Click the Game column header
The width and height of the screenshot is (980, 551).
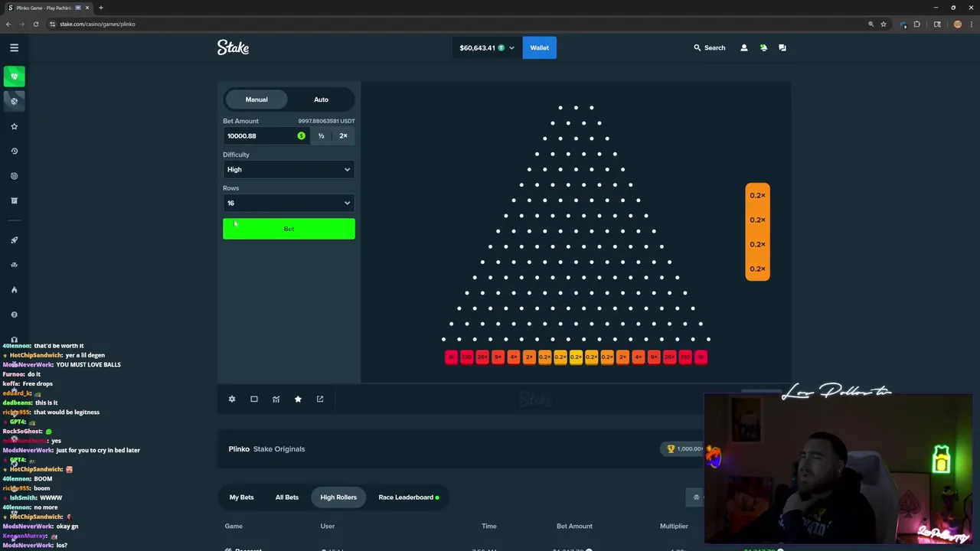click(234, 526)
